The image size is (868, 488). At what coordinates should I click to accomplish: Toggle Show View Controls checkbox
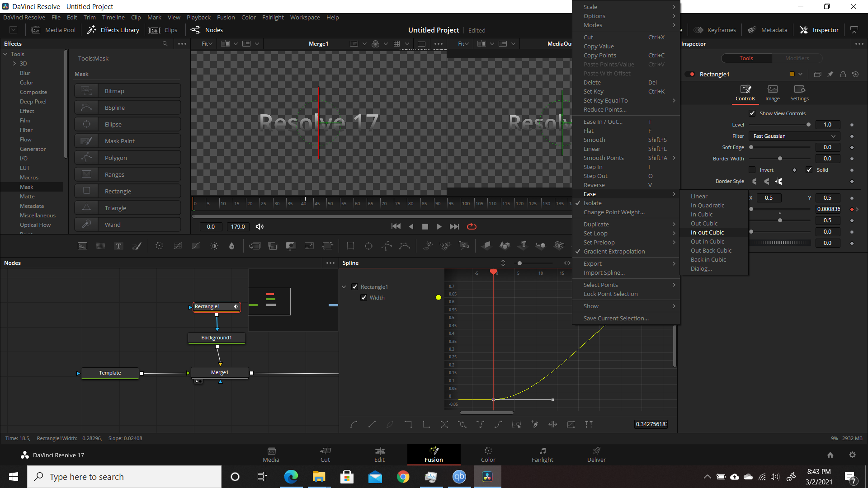752,113
